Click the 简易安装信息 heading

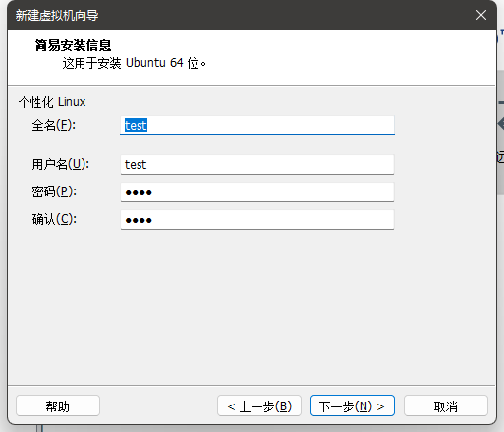point(73,45)
